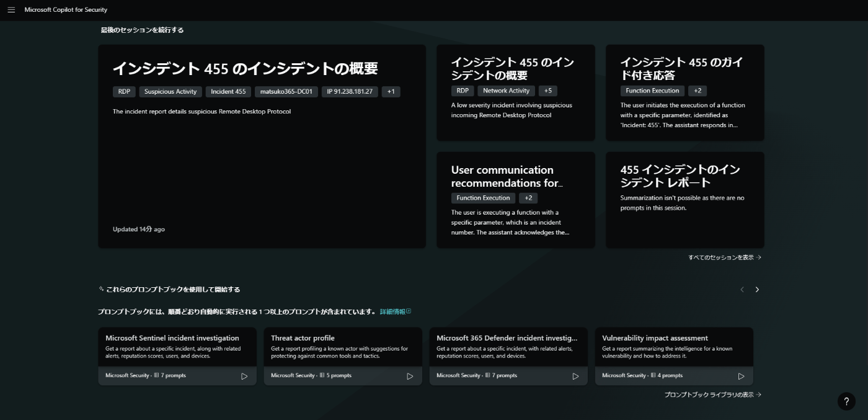This screenshot has width=868, height=420.
Task: Click the IP 91.238.181.27 tag
Action: pyautogui.click(x=350, y=92)
